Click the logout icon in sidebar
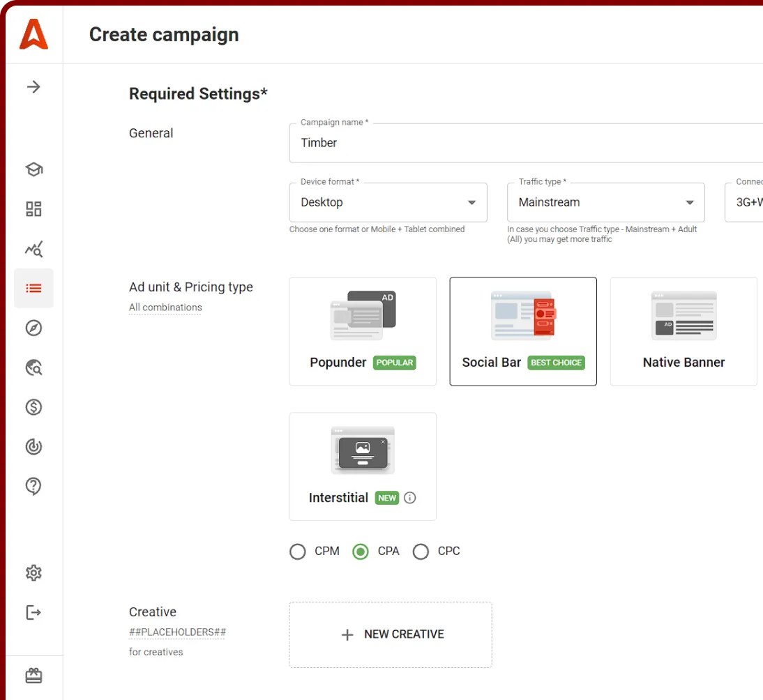This screenshot has width=763, height=700. [33, 613]
